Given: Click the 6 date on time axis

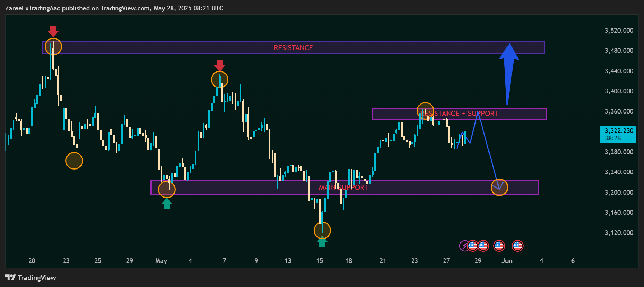Looking at the screenshot, I should pyautogui.click(x=573, y=261).
